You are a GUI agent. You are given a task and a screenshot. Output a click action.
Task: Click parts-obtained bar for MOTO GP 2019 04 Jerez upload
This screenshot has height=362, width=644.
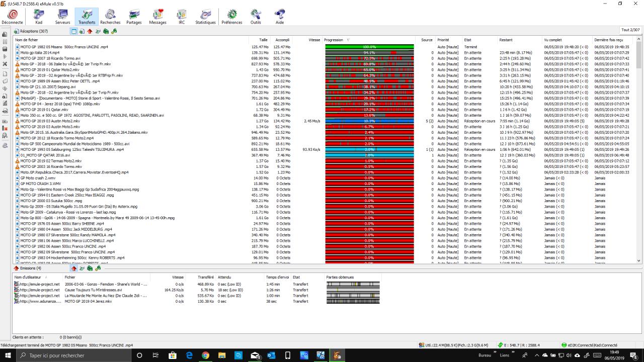click(353, 301)
